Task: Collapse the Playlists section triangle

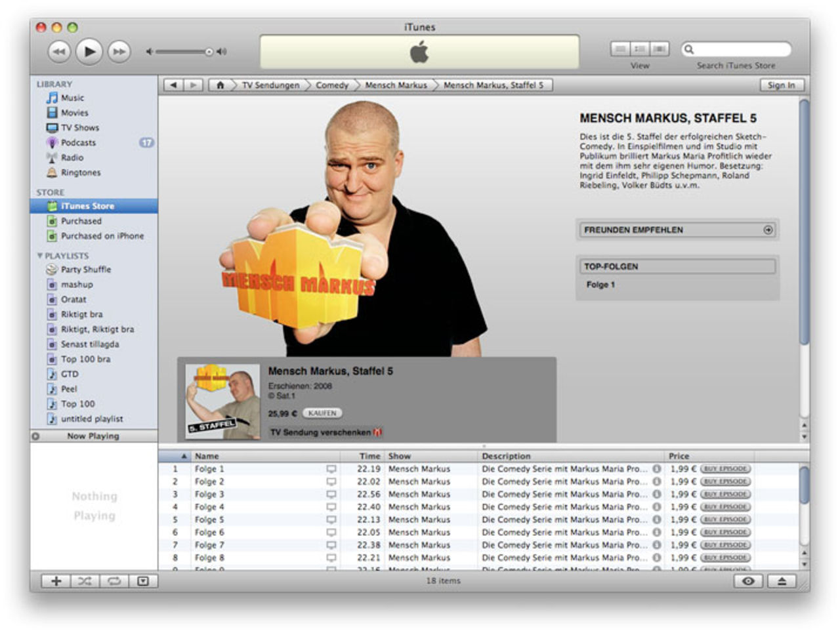Action: pos(40,256)
